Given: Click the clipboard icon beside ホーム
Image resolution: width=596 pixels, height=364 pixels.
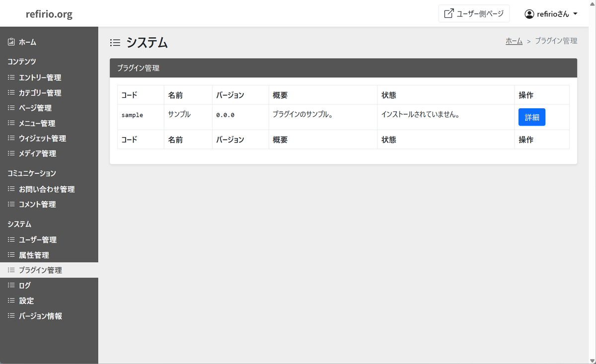Looking at the screenshot, I should (x=11, y=42).
